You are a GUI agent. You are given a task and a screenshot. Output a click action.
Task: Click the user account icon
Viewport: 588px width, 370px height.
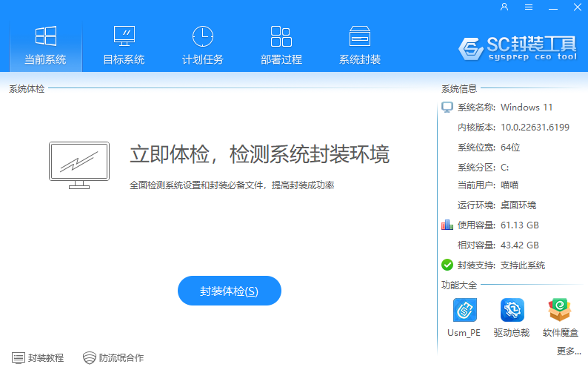click(504, 7)
